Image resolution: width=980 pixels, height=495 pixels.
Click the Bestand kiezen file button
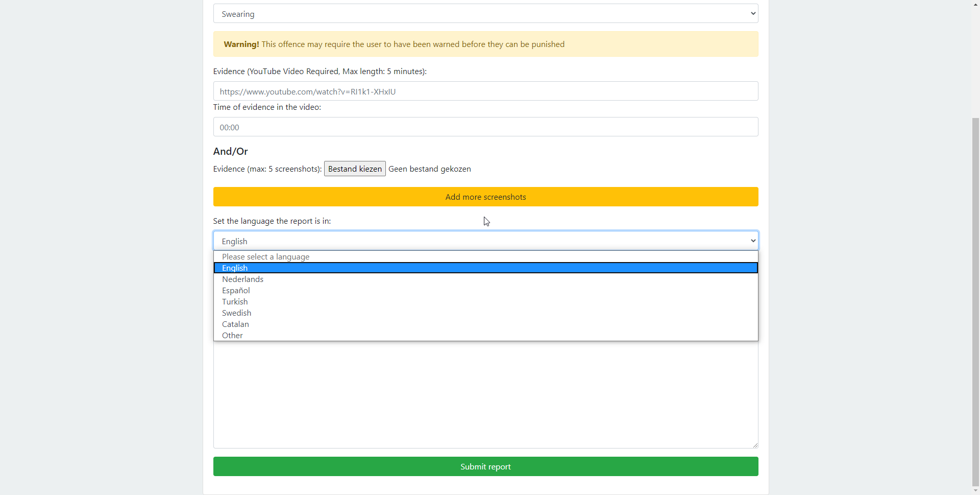(355, 169)
